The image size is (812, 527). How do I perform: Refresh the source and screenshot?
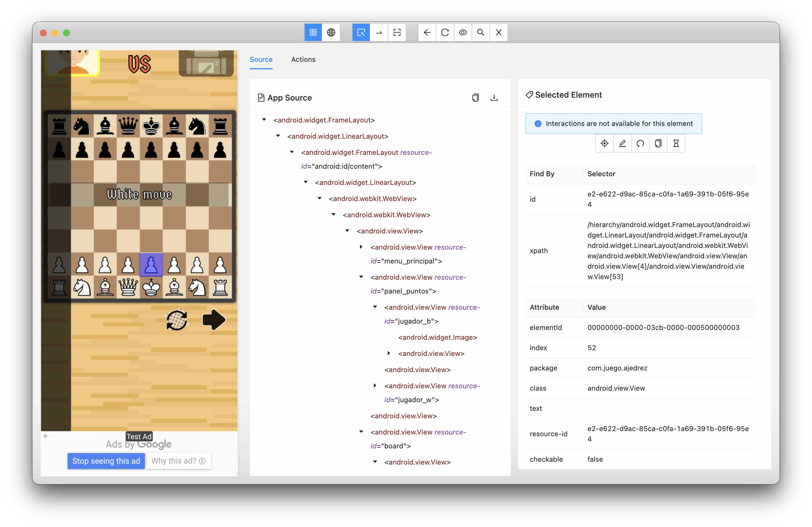coord(445,32)
